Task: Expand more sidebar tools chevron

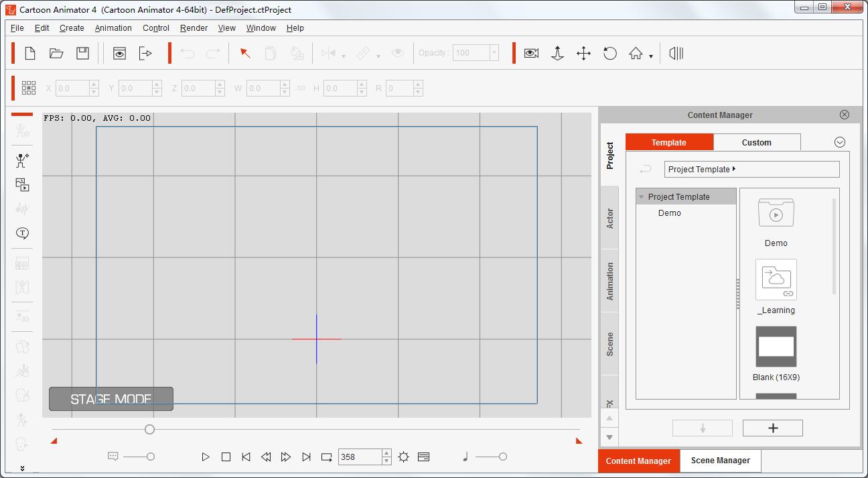Action: click(x=22, y=469)
